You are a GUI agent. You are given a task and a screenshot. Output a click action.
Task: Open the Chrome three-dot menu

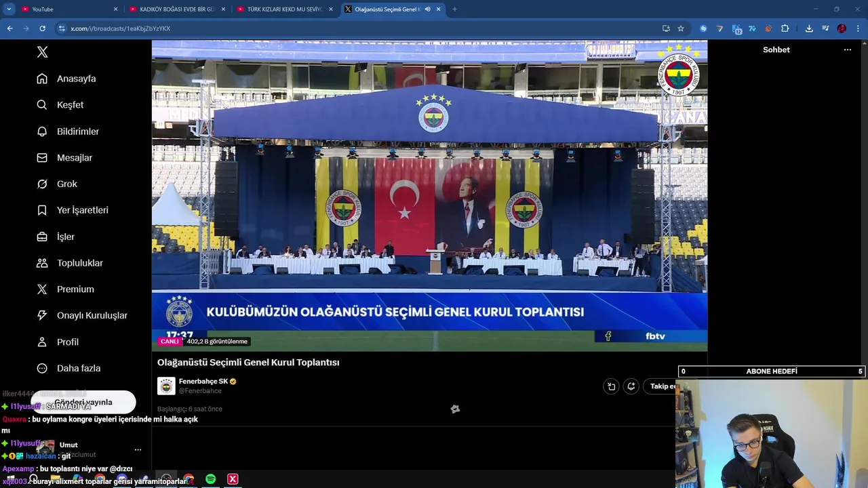[859, 28]
